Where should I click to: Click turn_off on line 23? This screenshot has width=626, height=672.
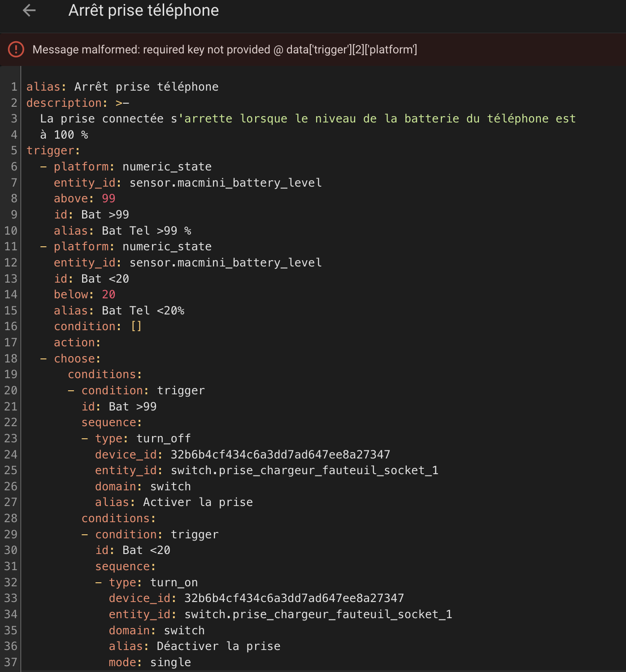164,438
